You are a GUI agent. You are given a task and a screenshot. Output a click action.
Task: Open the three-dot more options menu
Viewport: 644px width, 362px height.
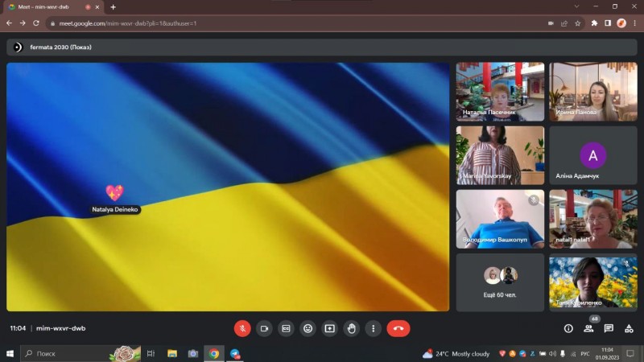pos(373,328)
